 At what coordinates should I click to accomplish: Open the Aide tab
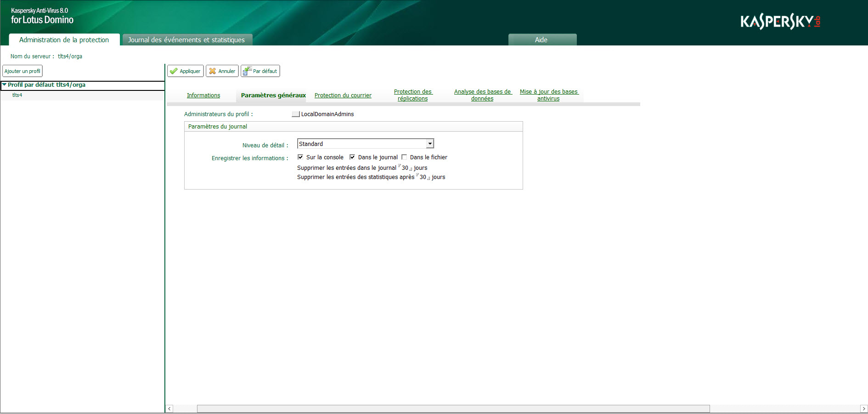542,40
